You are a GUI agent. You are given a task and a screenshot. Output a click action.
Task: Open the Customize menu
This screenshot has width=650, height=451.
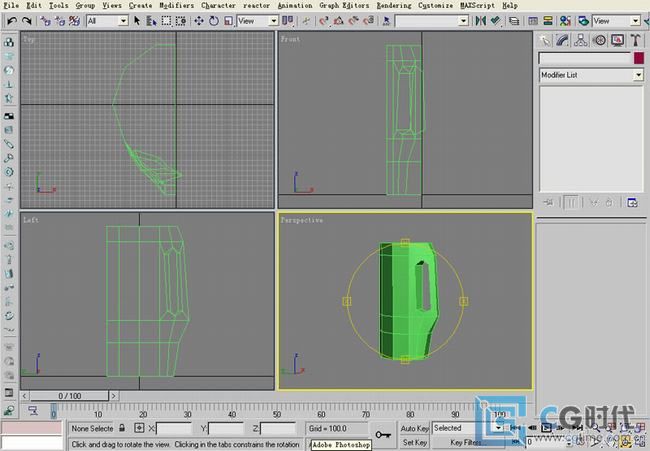pos(435,5)
